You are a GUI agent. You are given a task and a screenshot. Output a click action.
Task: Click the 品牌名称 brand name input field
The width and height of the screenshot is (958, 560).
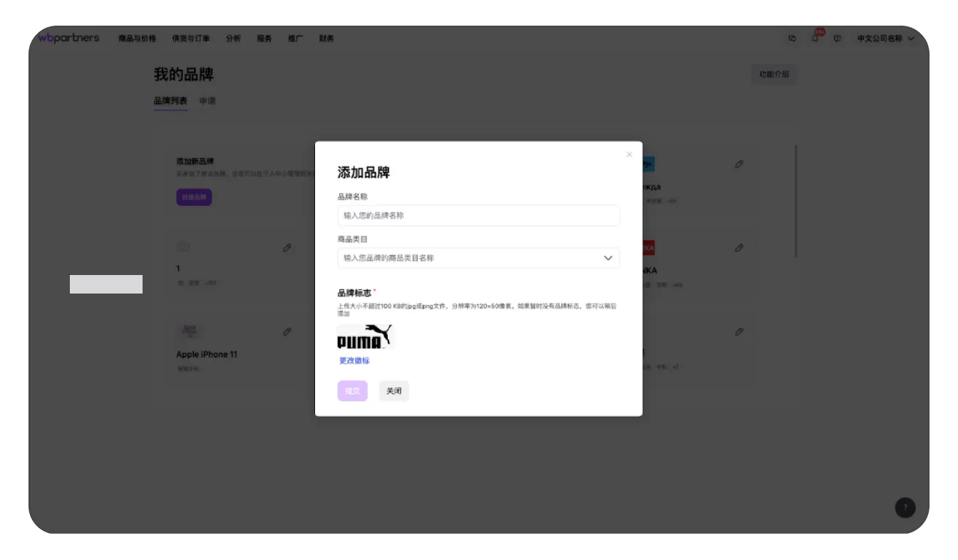478,215
